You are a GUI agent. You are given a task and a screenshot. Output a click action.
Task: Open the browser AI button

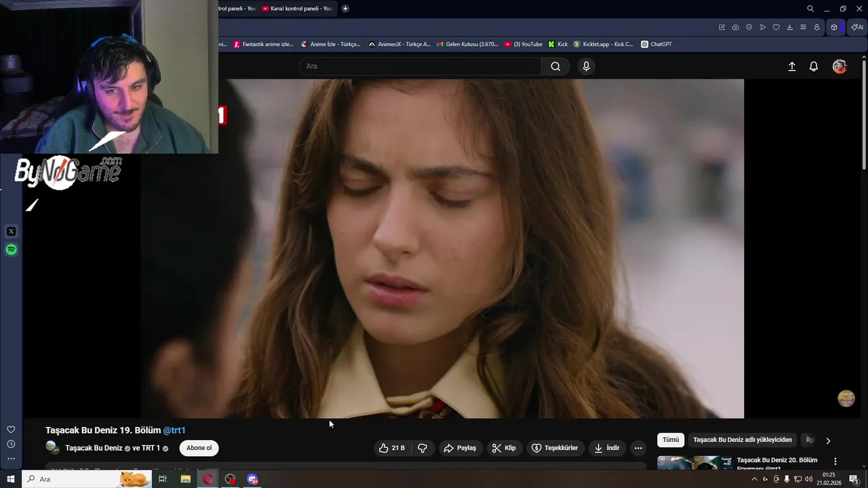(857, 27)
